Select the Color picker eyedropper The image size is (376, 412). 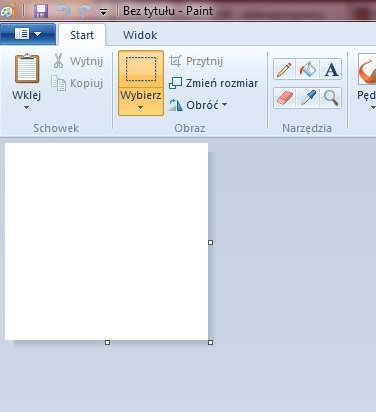click(308, 98)
